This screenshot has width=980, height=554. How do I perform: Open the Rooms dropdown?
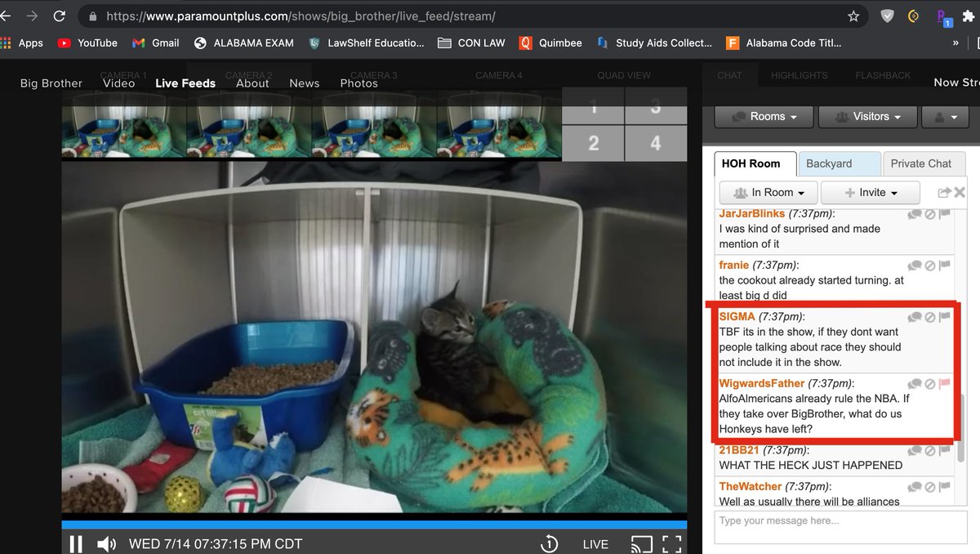point(764,117)
